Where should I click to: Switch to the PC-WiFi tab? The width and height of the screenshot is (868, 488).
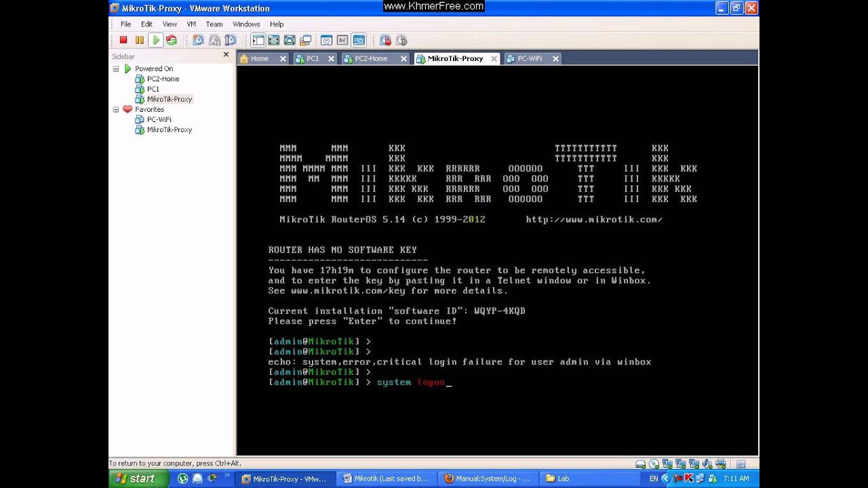[x=530, y=59]
